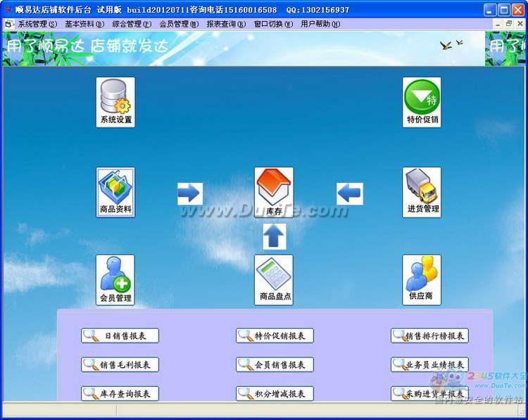View the 会员销售报表 report
The height and width of the screenshot is (420, 528).
(x=275, y=364)
